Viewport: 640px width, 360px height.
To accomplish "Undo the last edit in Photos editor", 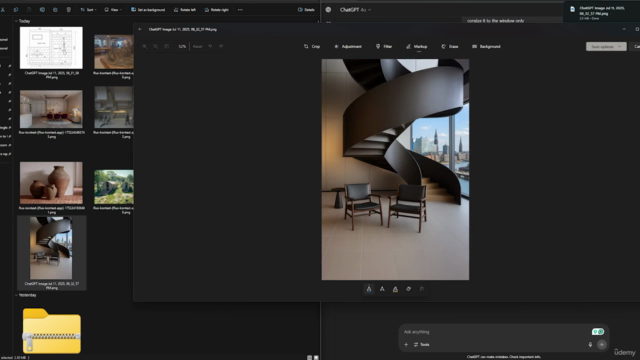I will [x=210, y=47].
